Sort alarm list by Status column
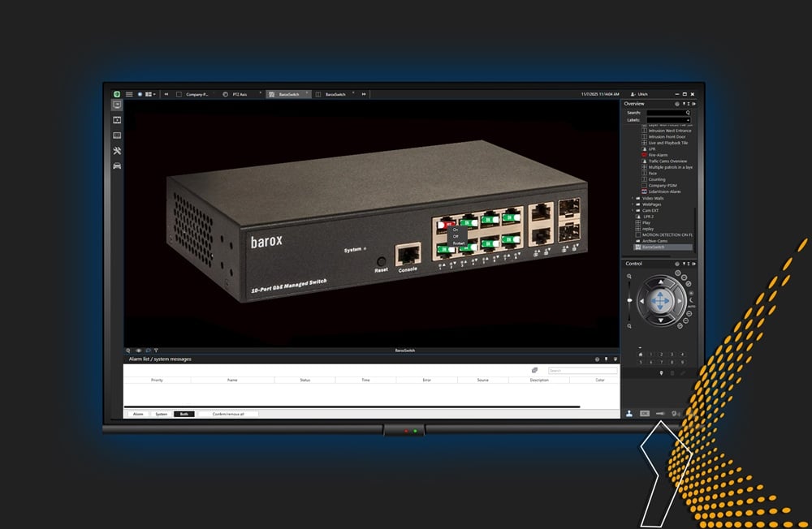The width and height of the screenshot is (812, 529). click(305, 380)
